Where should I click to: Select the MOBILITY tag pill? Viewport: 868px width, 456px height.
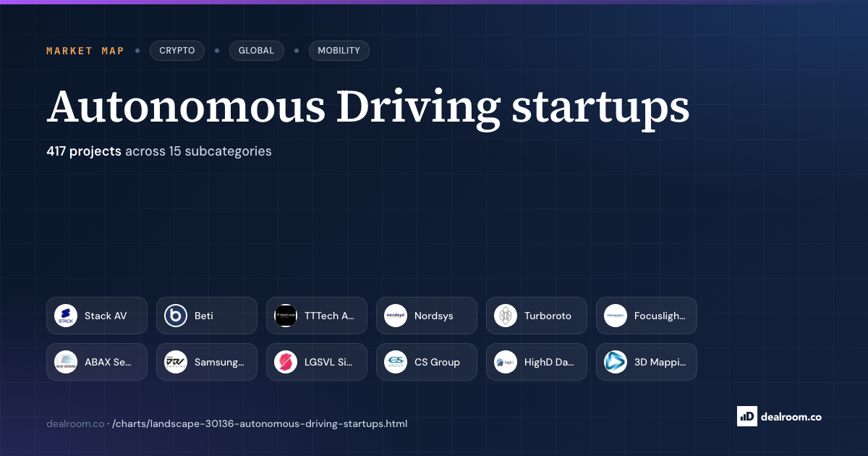pos(339,51)
